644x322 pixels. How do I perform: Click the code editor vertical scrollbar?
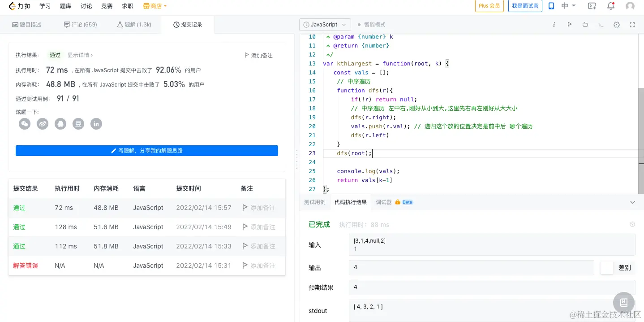pos(641,140)
